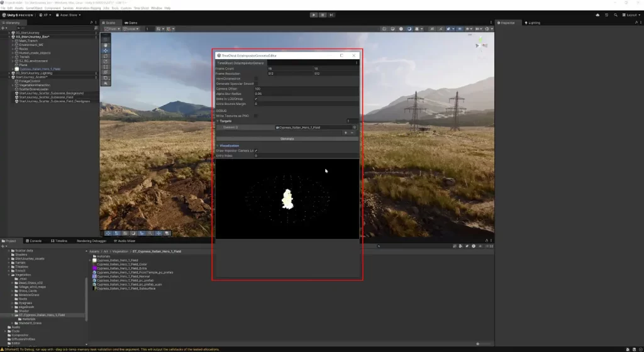Toggle Write Textures as PNG checkbox
Viewport: 644px width, 352px height.
(x=256, y=116)
